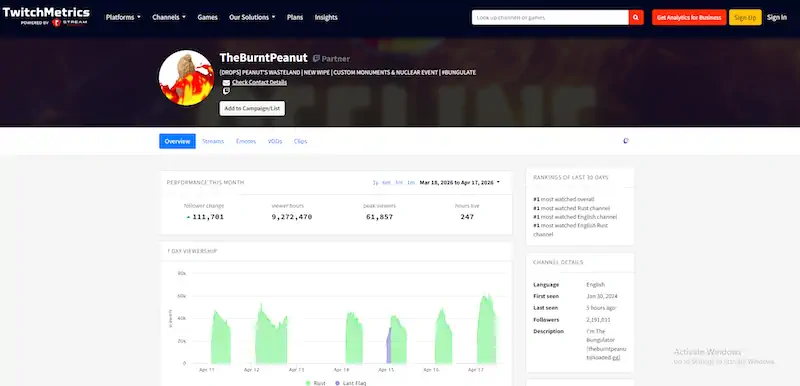This screenshot has width=800, height=386.
Task: Open the Insights nav item
Action: tap(326, 17)
